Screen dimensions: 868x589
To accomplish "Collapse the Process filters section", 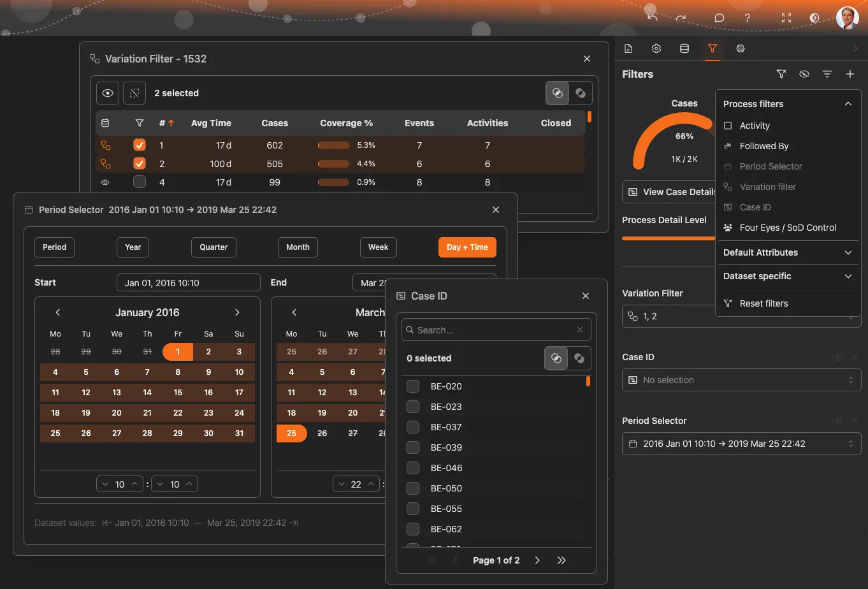I will click(848, 103).
